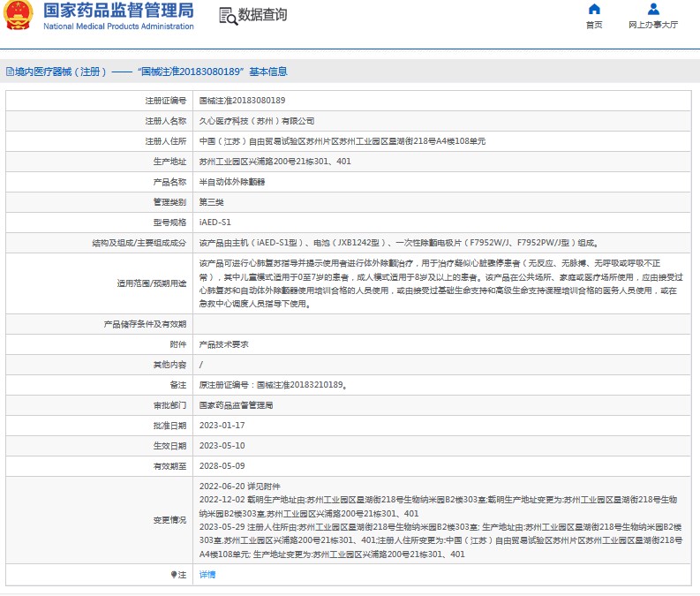Screen dimensions: 700x596
Task: Click the 注册人名称 row label
Action: coord(166,121)
